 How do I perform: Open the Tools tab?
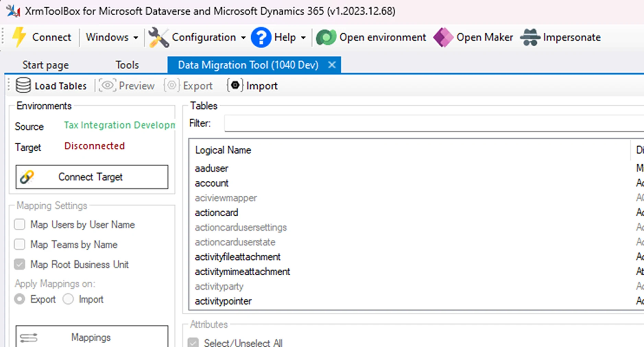click(127, 65)
